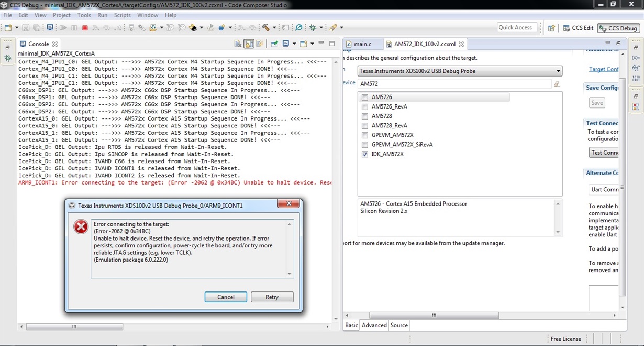Check the GPEVM_AM572X checkbox
The height and width of the screenshot is (346, 644).
(x=365, y=135)
